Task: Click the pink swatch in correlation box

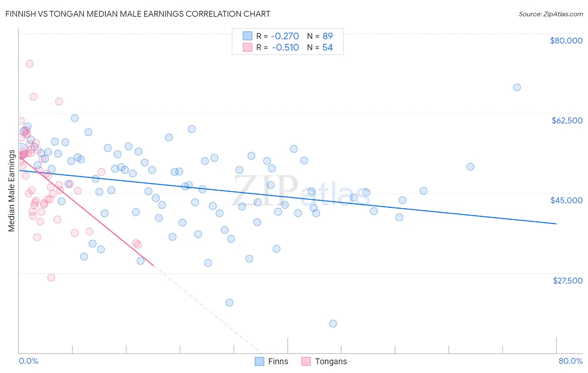Action: [x=248, y=47]
